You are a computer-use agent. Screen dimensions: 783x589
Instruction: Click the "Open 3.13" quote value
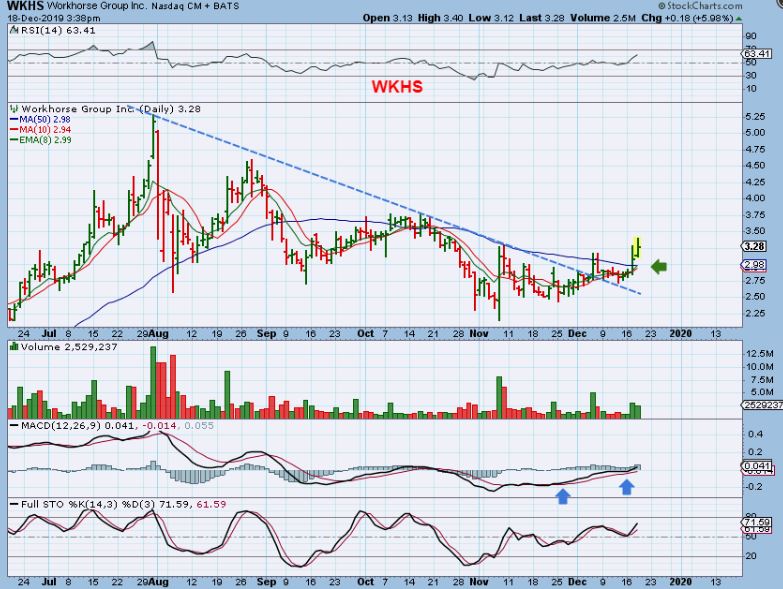[x=388, y=18]
